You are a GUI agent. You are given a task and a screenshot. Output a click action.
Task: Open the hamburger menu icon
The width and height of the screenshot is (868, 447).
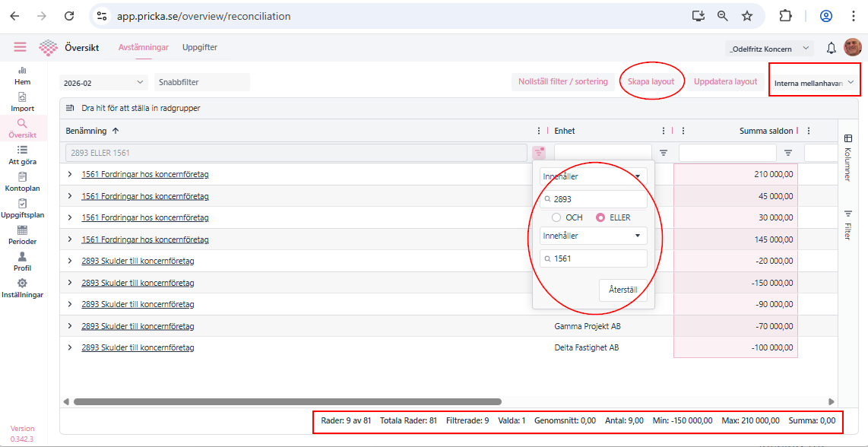click(20, 47)
